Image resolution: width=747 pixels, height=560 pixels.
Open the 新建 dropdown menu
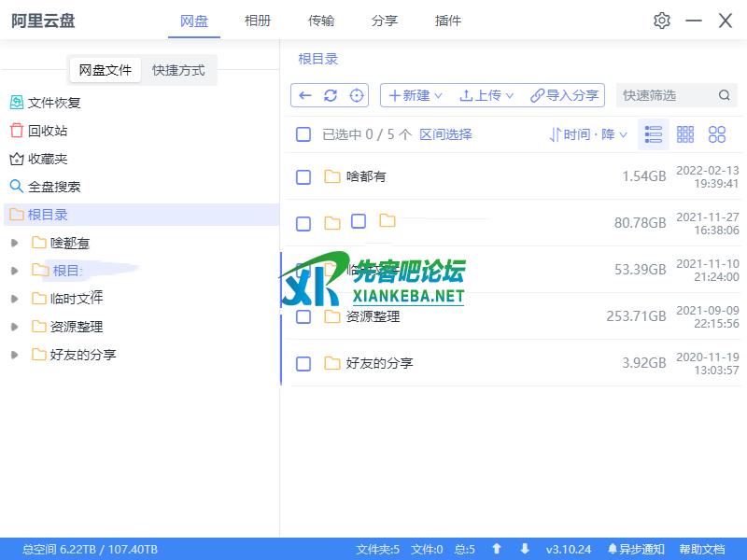[x=416, y=95]
